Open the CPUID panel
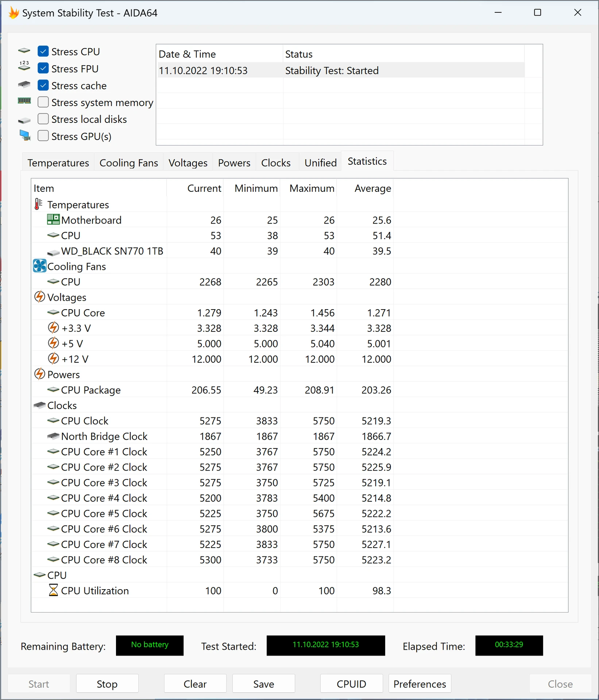This screenshot has width=599, height=700. (x=352, y=684)
